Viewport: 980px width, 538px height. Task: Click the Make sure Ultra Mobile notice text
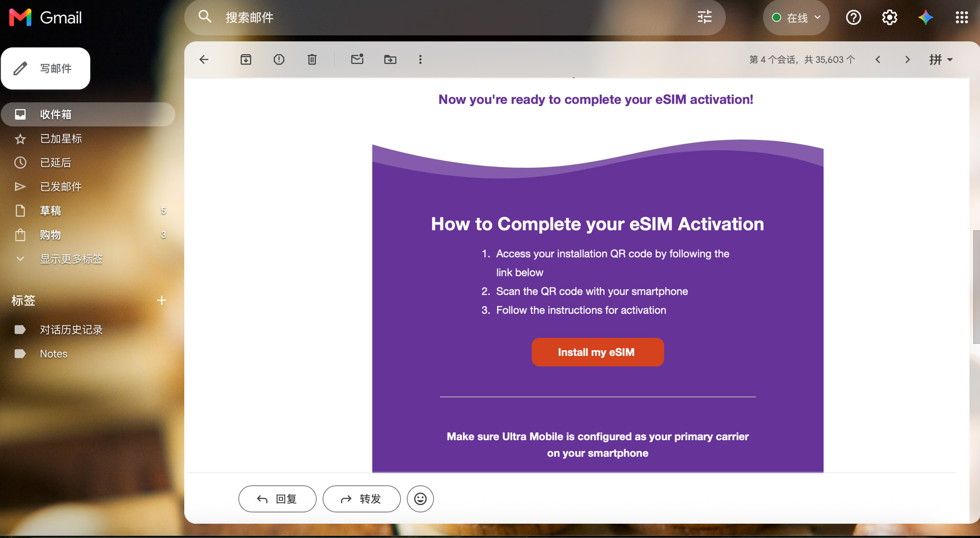(x=598, y=445)
